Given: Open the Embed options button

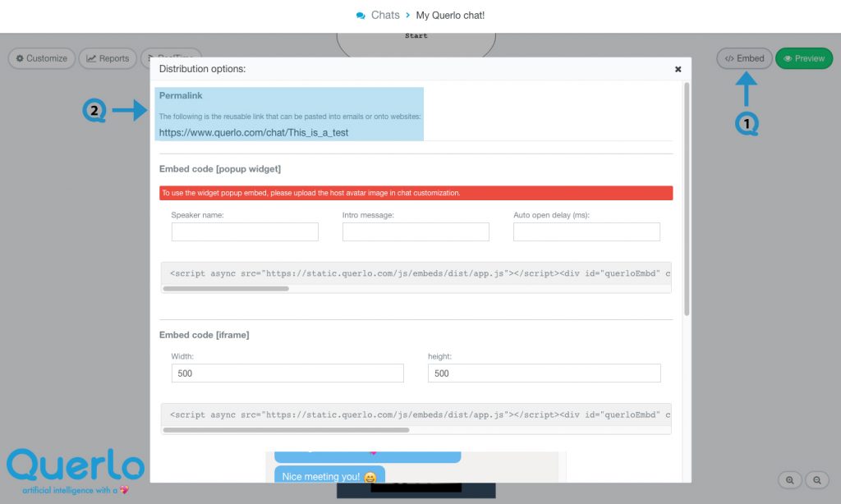Looking at the screenshot, I should pyautogui.click(x=744, y=58).
